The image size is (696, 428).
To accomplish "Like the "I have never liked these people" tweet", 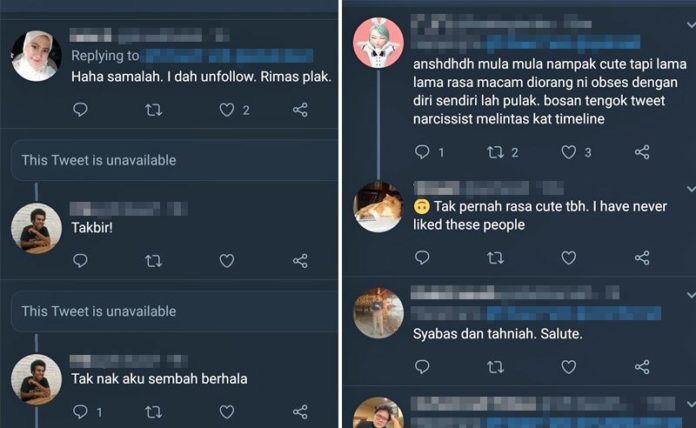I will coord(569,258).
